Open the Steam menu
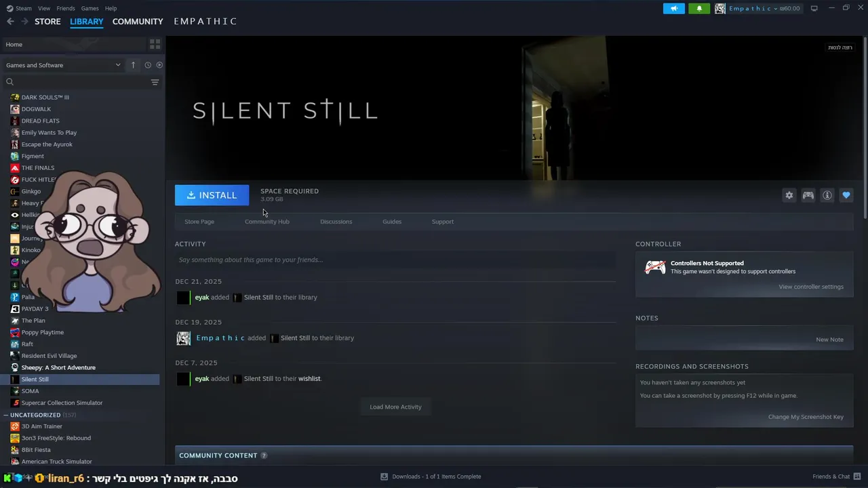868x488 pixels. (19, 8)
